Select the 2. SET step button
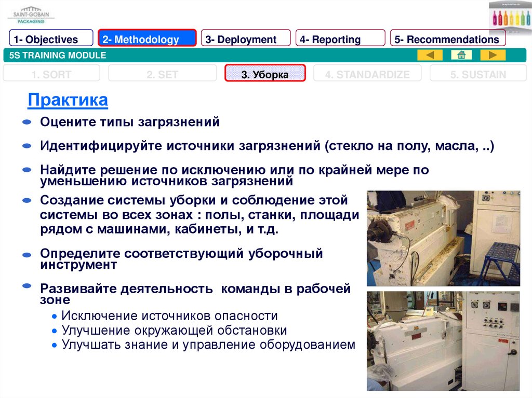Screen dimensions: 532x398 tap(162, 75)
